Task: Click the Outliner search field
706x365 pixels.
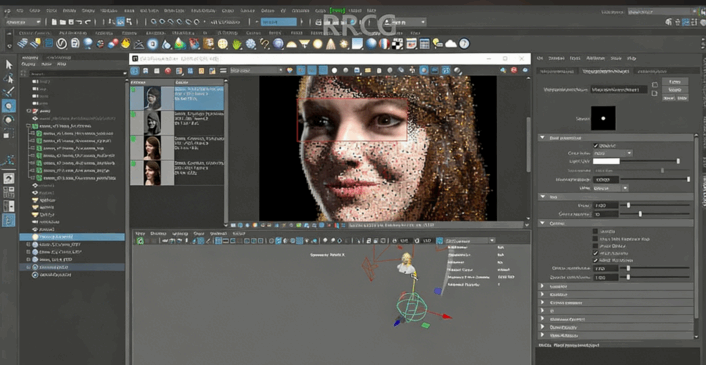Action: click(x=79, y=73)
